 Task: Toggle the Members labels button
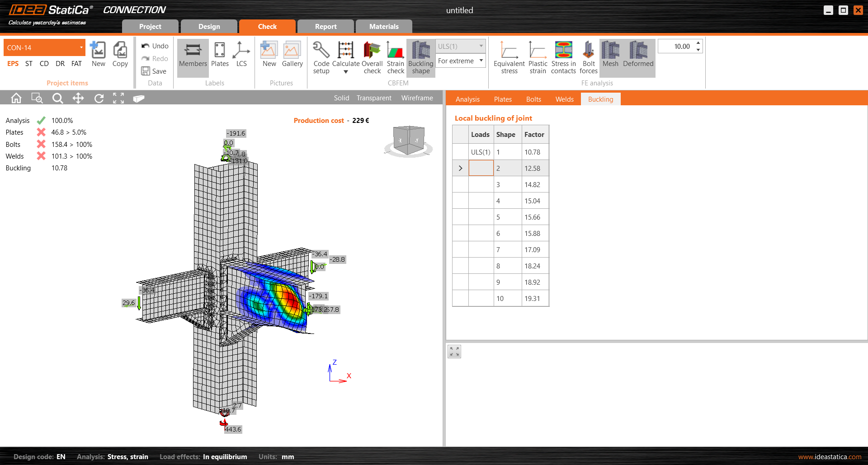pos(193,51)
